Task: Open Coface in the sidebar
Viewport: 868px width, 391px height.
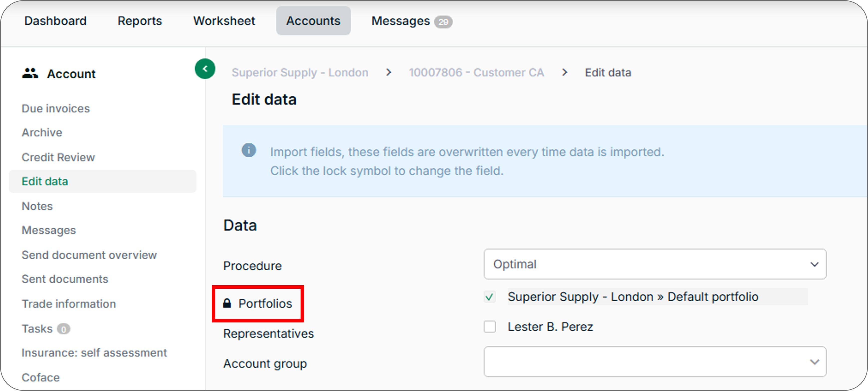Action: (41, 378)
